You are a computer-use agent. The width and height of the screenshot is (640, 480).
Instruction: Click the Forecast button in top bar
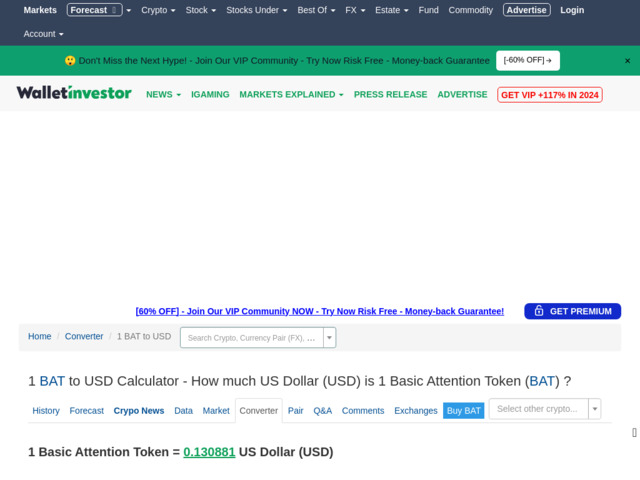pos(94,10)
